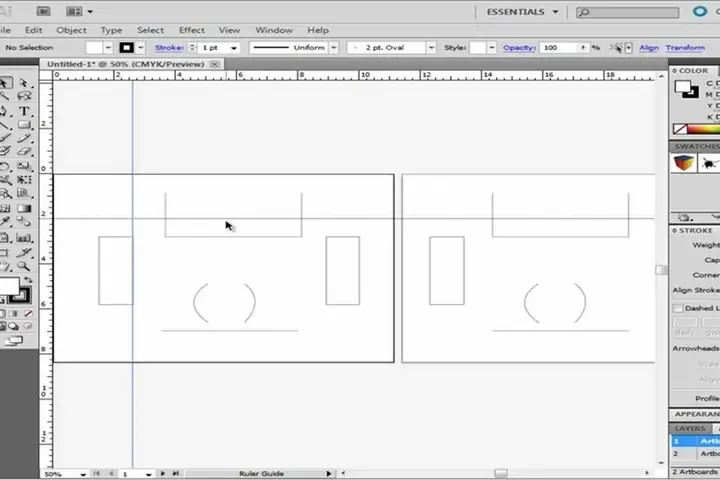Select the Slice tool

click(x=23, y=252)
